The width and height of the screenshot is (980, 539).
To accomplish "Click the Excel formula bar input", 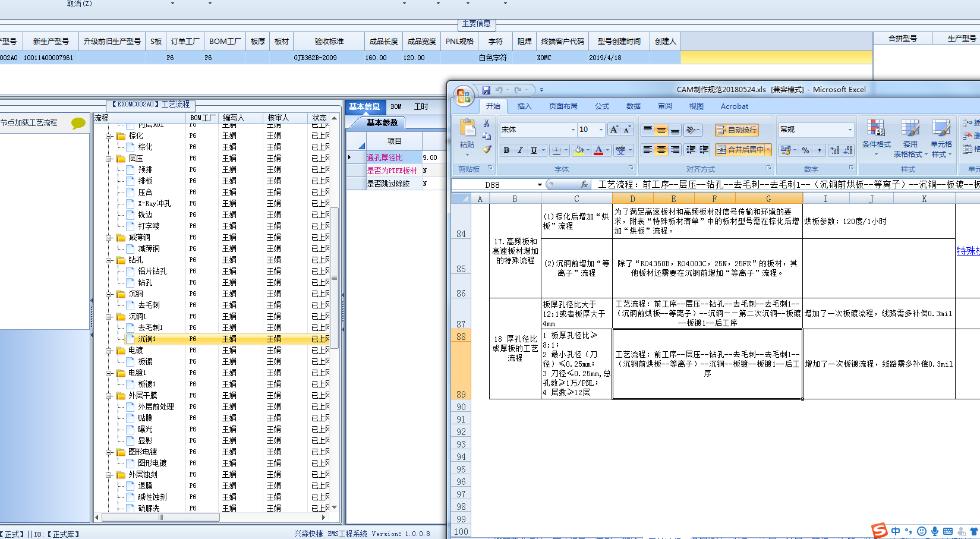I will 787,184.
